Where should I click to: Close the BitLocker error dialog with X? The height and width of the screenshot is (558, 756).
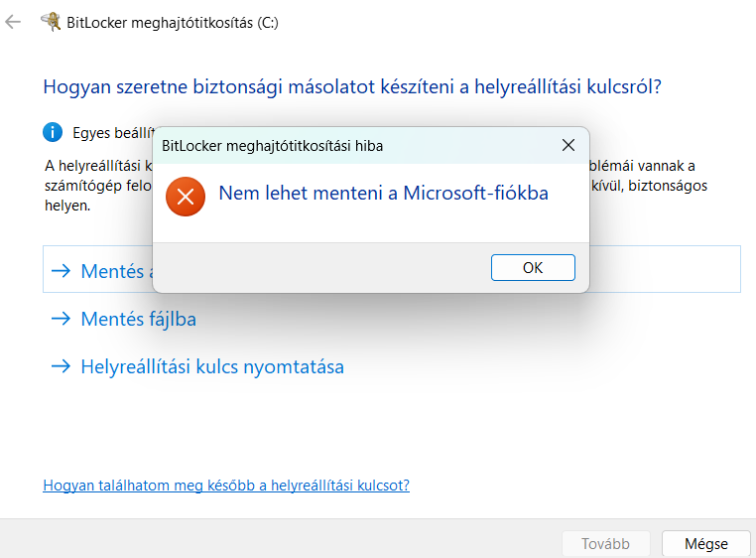[568, 145]
